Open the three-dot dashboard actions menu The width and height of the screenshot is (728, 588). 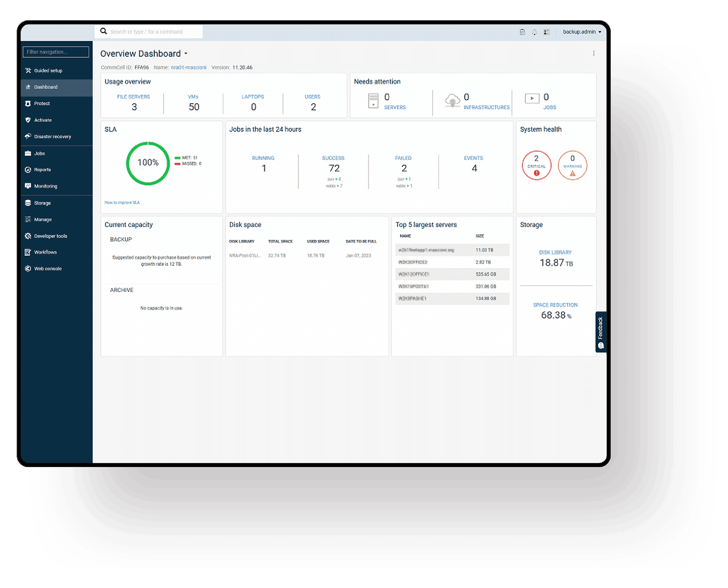tap(593, 53)
